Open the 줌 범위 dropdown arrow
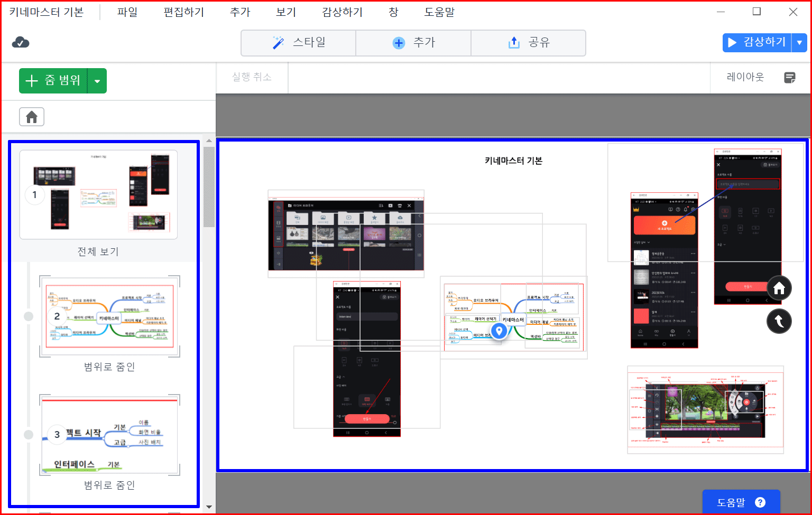The height and width of the screenshot is (515, 812). coord(97,81)
